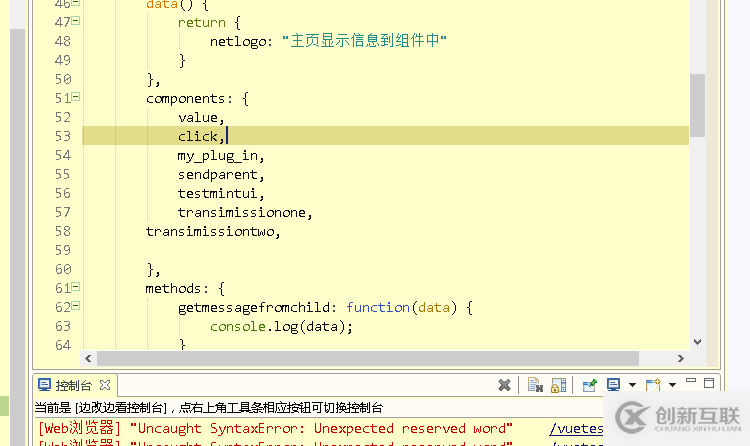Collapse the components block at line 51

tap(76, 98)
